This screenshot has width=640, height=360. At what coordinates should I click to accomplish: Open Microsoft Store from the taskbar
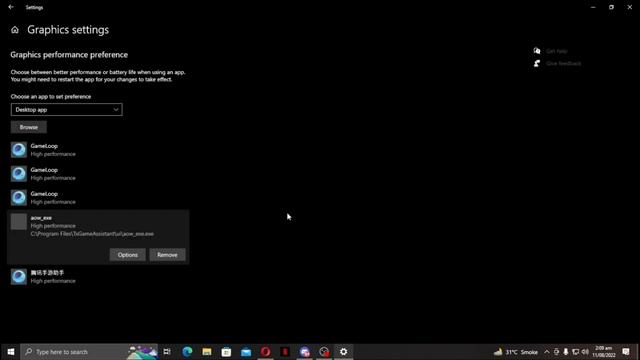point(227,351)
